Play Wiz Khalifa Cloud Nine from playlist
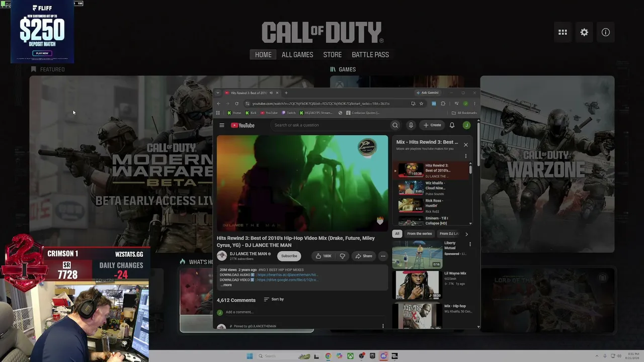Screen dimensions: 644x362 coord(433,188)
